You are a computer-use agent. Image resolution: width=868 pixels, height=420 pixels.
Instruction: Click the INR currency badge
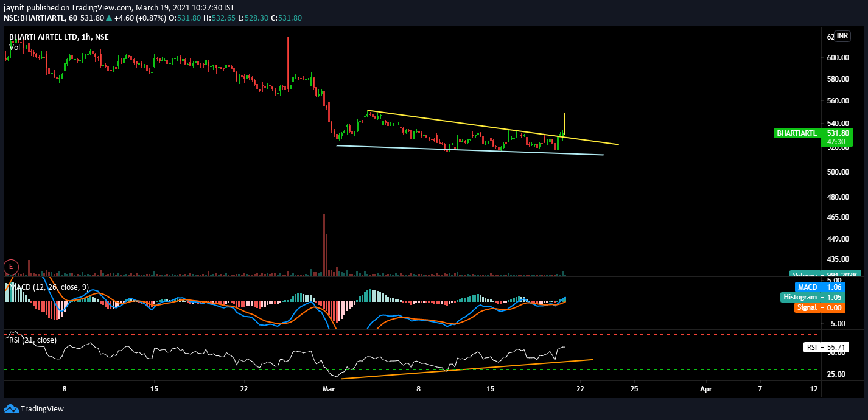(x=842, y=36)
